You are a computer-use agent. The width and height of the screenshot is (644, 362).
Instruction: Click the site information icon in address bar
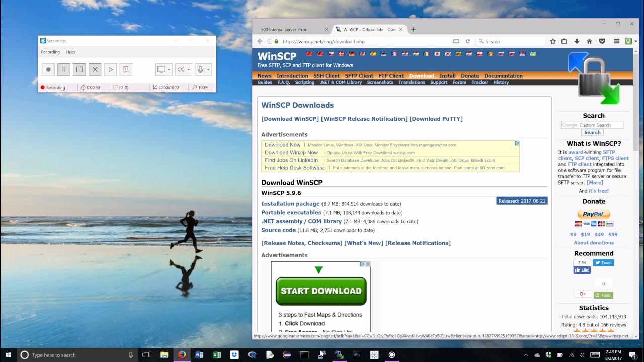270,41
